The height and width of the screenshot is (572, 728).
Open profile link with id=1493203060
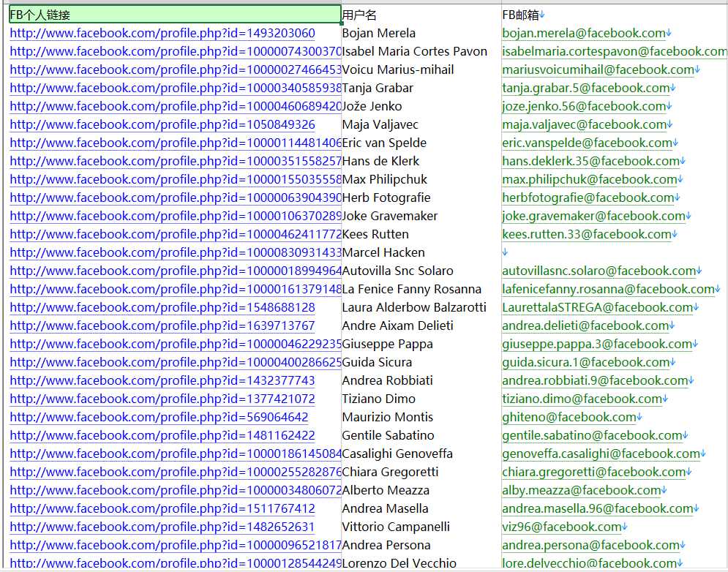(162, 33)
